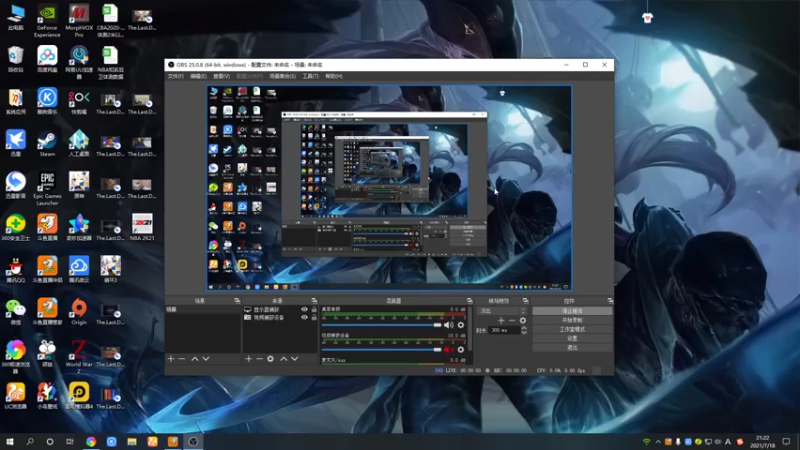Viewport: 800px width, 450px height.
Task: Move source up with arrow icon
Action: (283, 359)
